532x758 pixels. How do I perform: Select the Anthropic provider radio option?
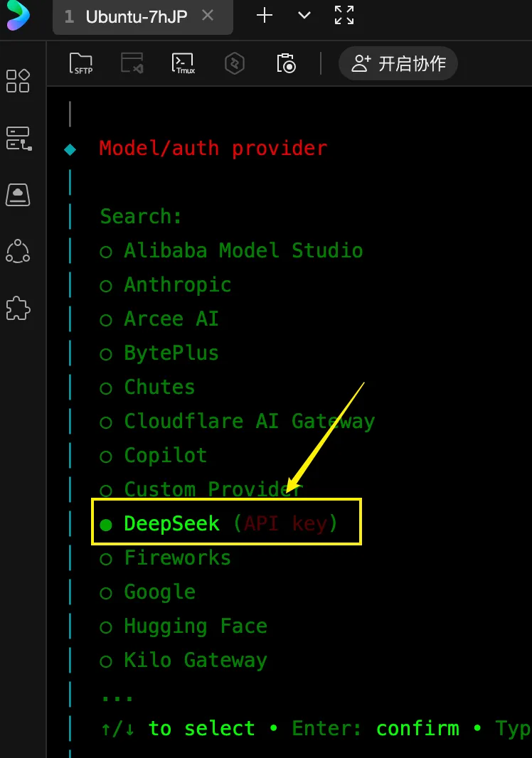177,285
